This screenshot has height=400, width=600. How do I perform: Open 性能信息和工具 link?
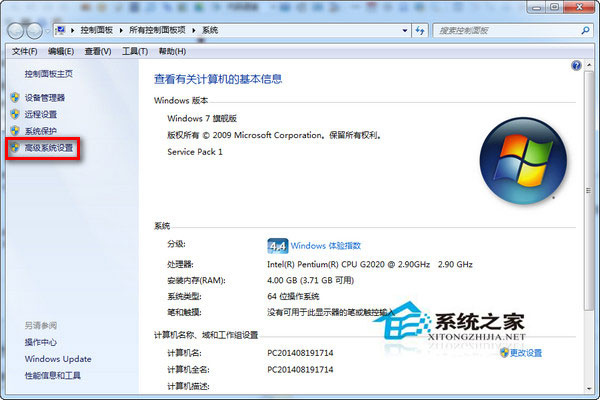[53, 376]
